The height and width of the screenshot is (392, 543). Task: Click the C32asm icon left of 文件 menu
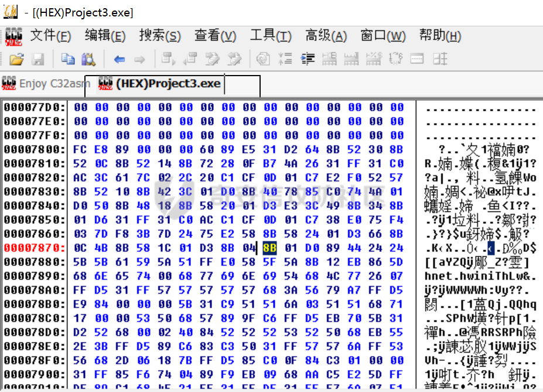pos(13,36)
